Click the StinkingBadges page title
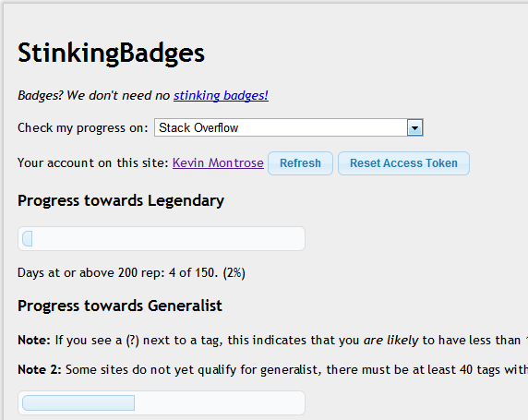This screenshot has height=420, width=528. pos(111,54)
